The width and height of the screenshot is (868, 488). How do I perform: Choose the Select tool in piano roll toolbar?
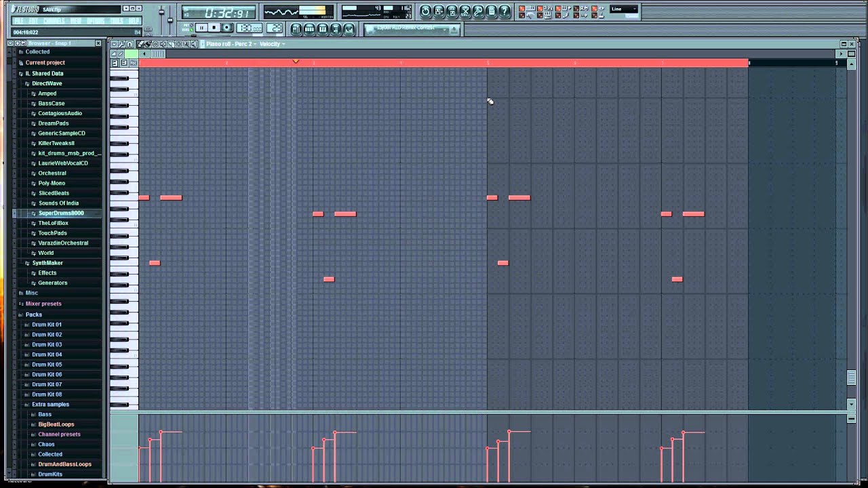tap(178, 44)
